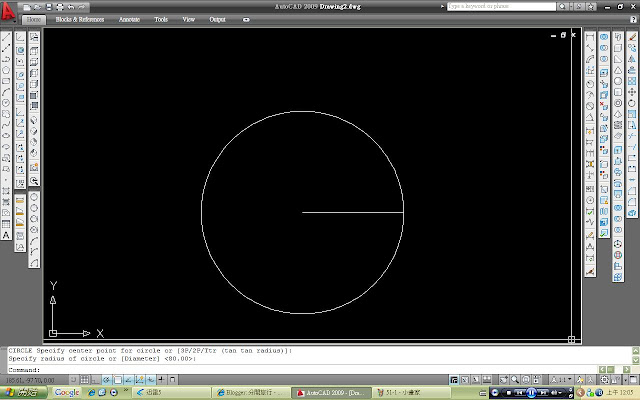Open the status bar menu arrow
Screen dimensions: 640x400
(625, 380)
